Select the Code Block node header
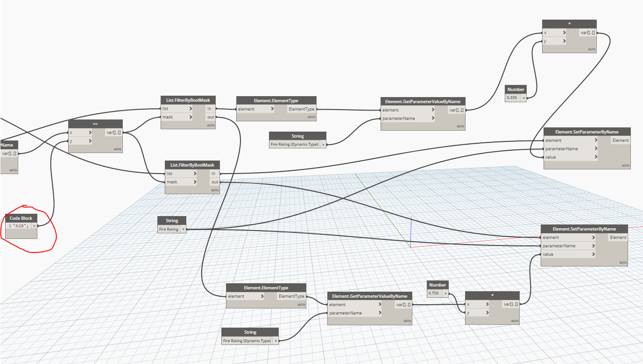 (x=21, y=218)
